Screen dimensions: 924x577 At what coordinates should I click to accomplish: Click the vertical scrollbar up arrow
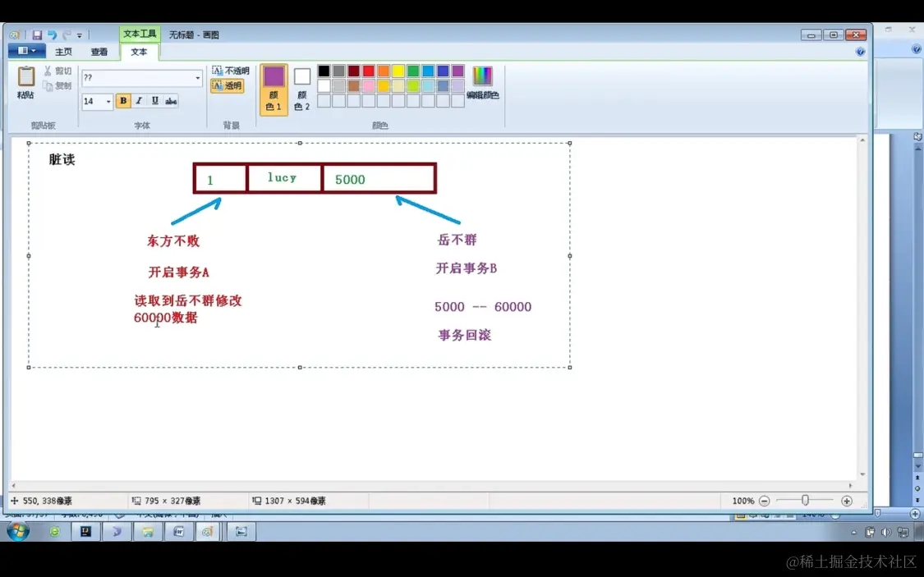[862, 140]
